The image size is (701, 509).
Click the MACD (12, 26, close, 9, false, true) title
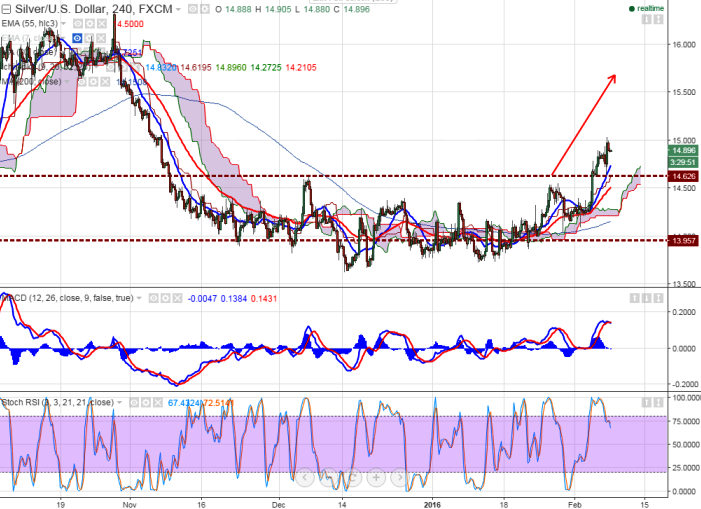point(68,298)
